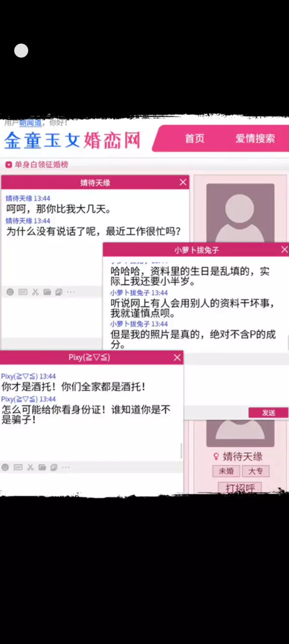Click 金童玉女婚恋网 site logo
This screenshot has height=644, width=289.
(x=72, y=140)
